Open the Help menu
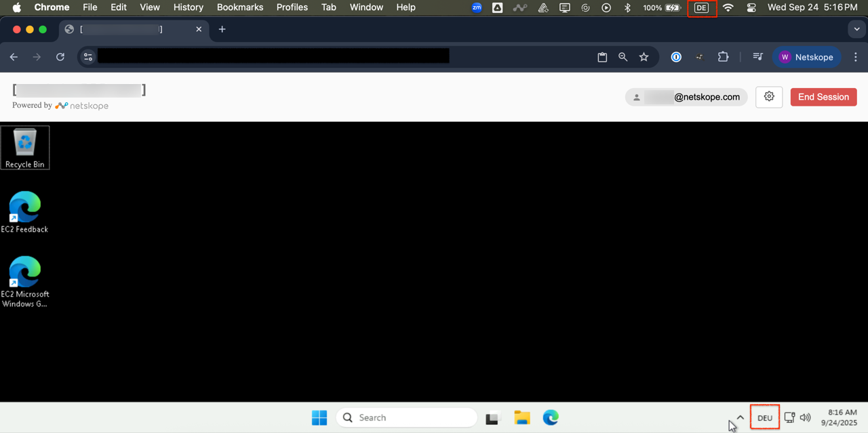This screenshot has height=433, width=868. click(406, 7)
